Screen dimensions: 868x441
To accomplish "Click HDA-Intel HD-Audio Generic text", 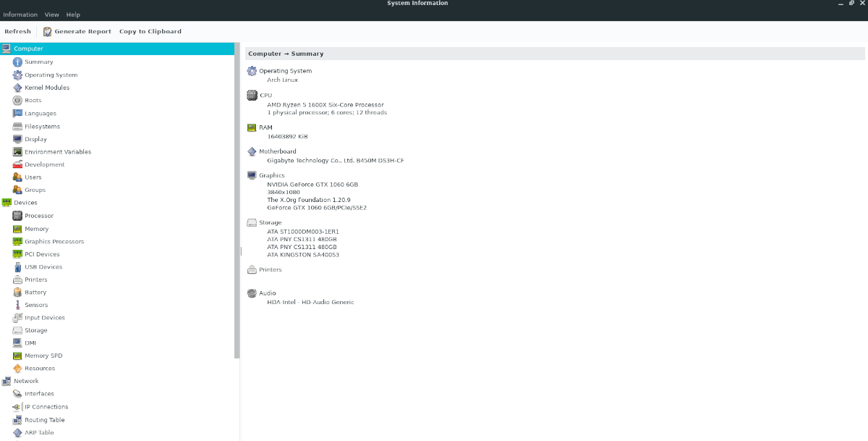I will (x=310, y=302).
